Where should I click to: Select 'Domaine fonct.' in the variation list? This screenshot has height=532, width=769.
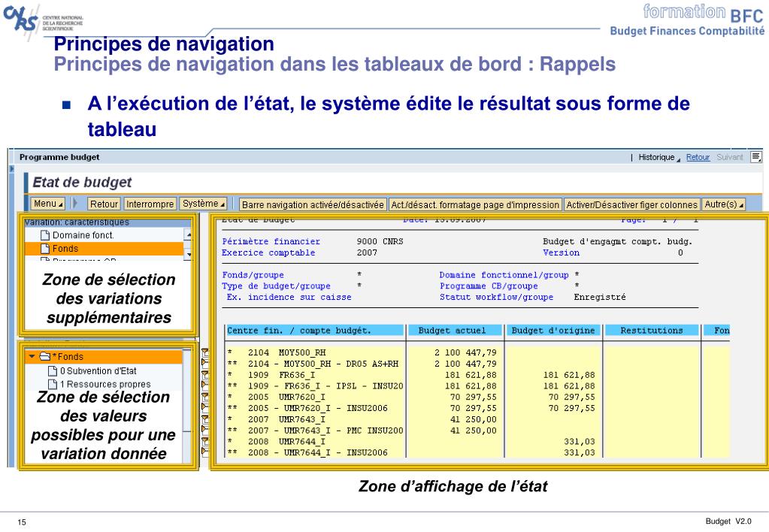[83, 235]
